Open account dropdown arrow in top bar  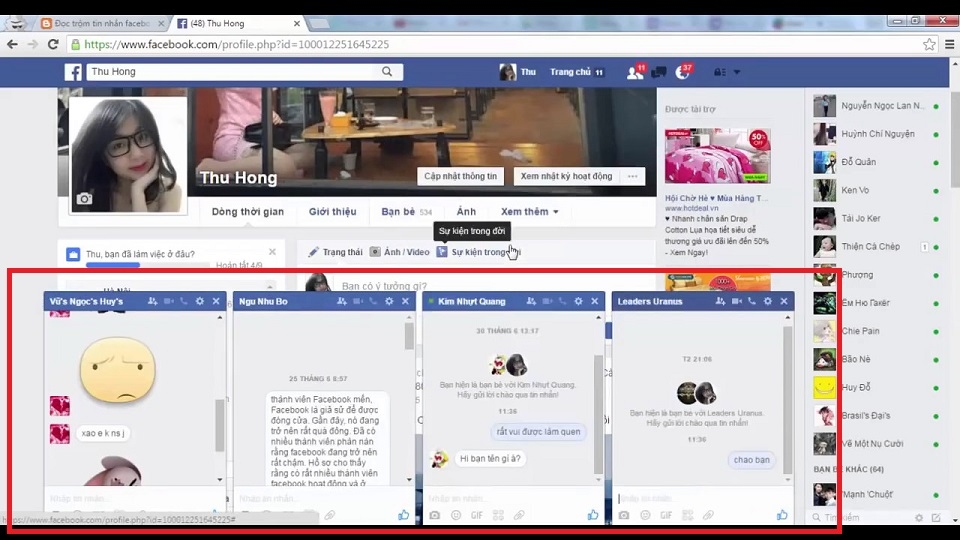(737, 72)
